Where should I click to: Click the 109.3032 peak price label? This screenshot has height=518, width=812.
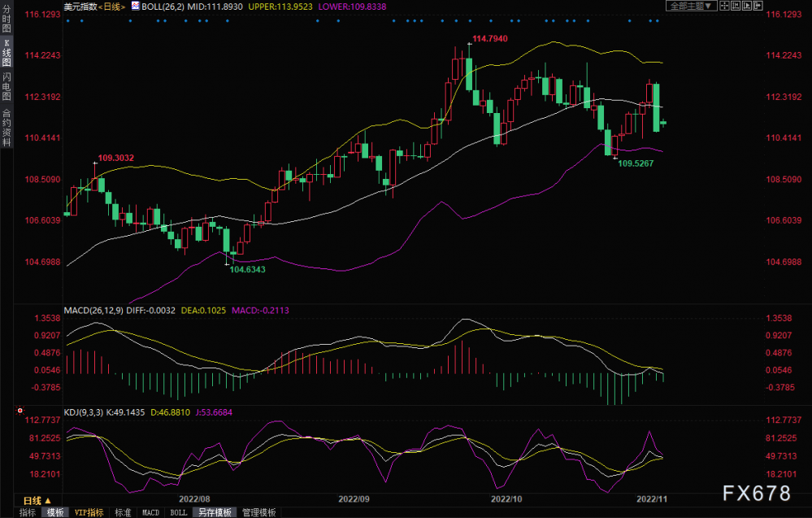(x=116, y=158)
